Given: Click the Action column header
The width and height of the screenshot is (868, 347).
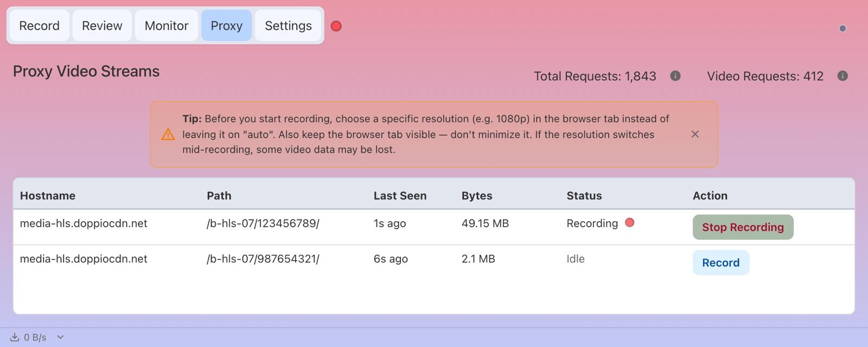Looking at the screenshot, I should pos(710,196).
